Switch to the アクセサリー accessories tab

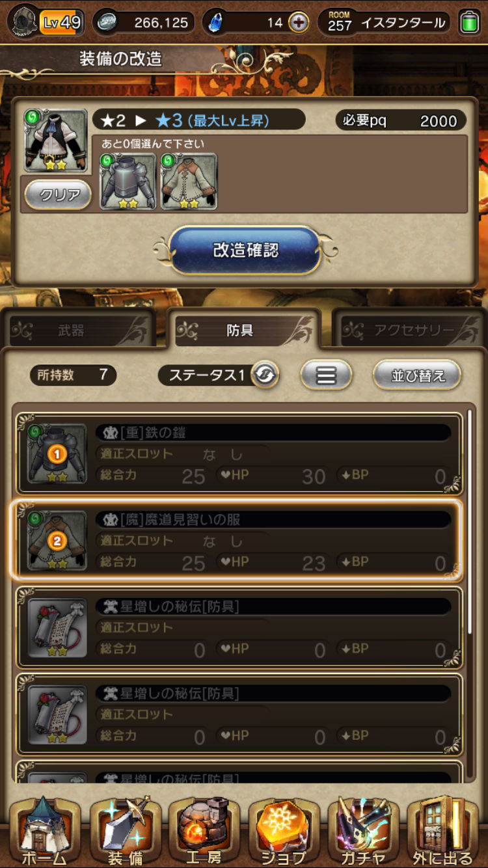coord(409,329)
